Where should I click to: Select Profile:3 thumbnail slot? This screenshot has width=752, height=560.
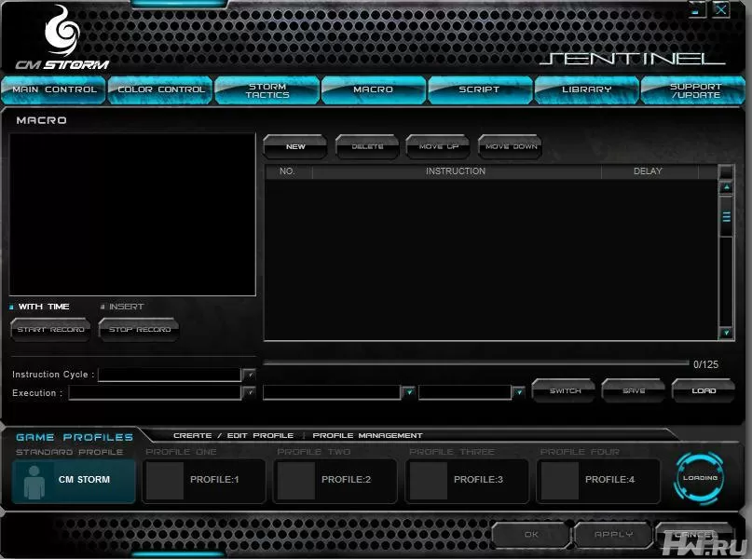click(x=429, y=480)
